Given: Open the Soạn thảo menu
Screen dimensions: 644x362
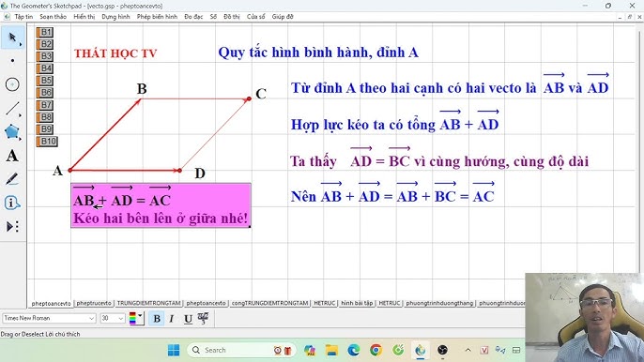Looking at the screenshot, I should point(53,17).
